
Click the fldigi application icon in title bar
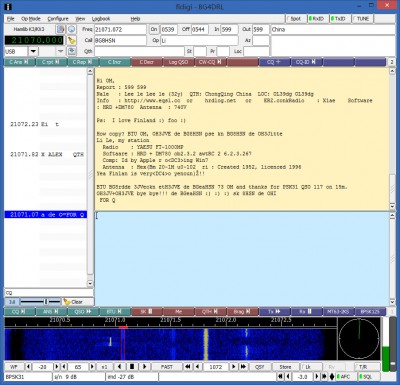click(8, 6)
